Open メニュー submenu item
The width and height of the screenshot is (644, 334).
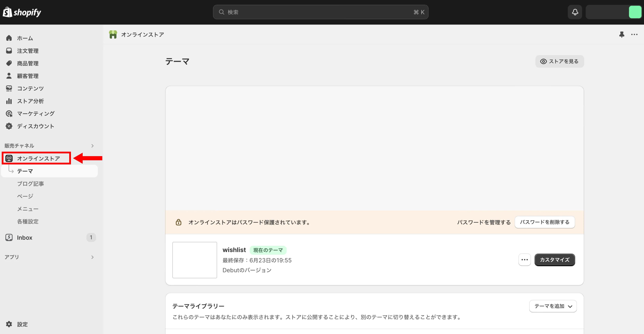[x=28, y=209]
